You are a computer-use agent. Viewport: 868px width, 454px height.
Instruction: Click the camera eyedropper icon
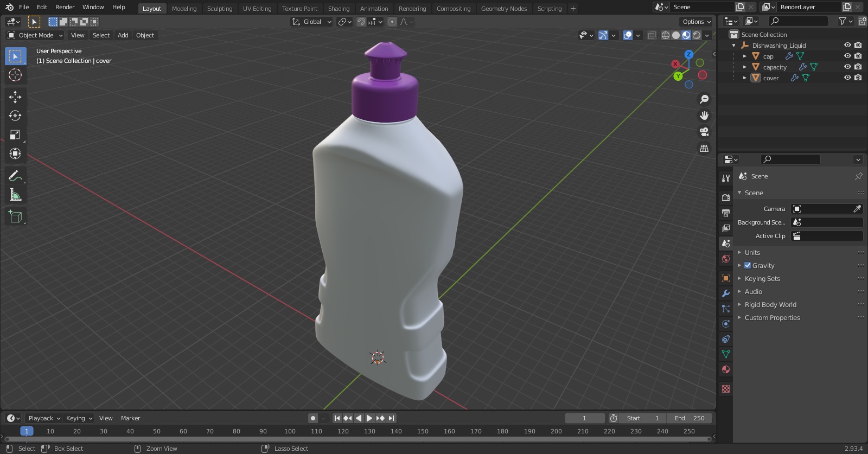[x=857, y=209]
